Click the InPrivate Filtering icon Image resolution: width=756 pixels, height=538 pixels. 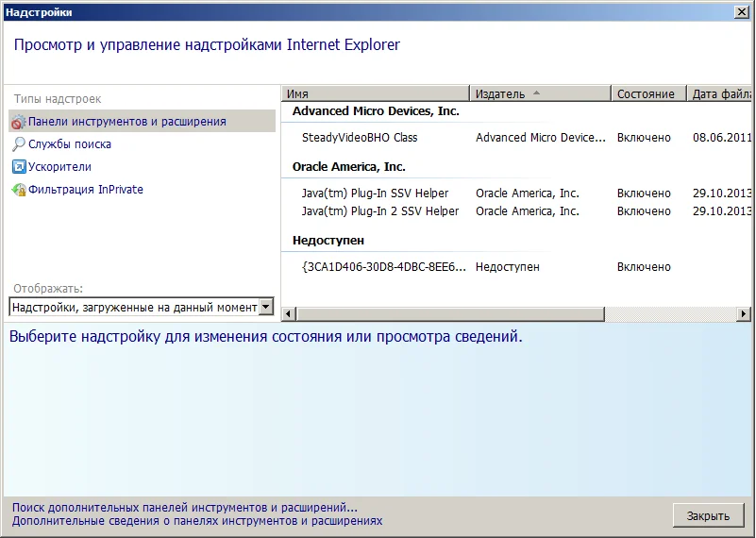tap(18, 190)
